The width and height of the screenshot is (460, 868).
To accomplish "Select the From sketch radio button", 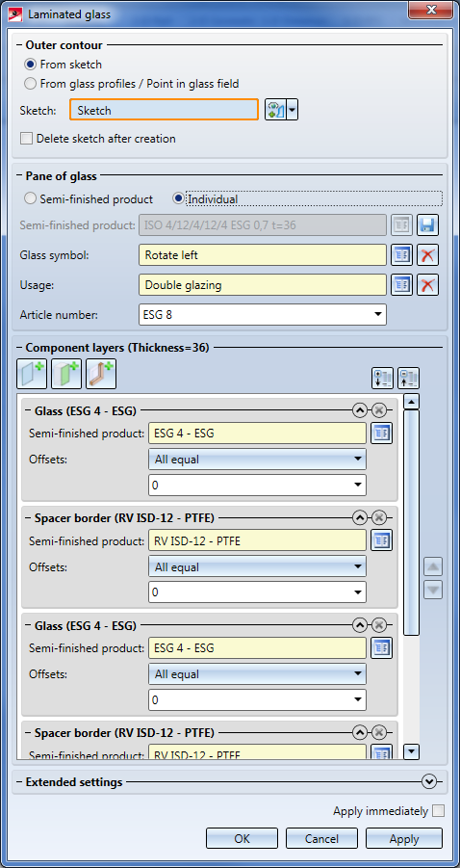I will (x=31, y=65).
